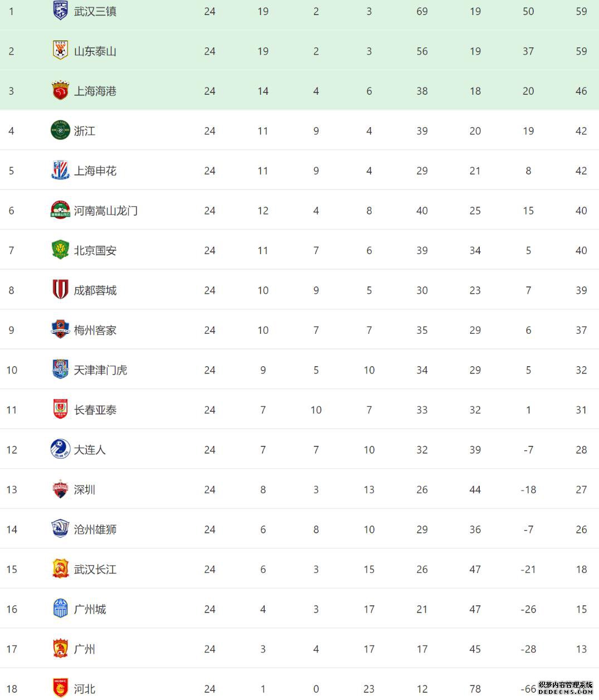This screenshot has width=599, height=700.
Task: Click the highlighted first-place row rank number
Action: [11, 11]
